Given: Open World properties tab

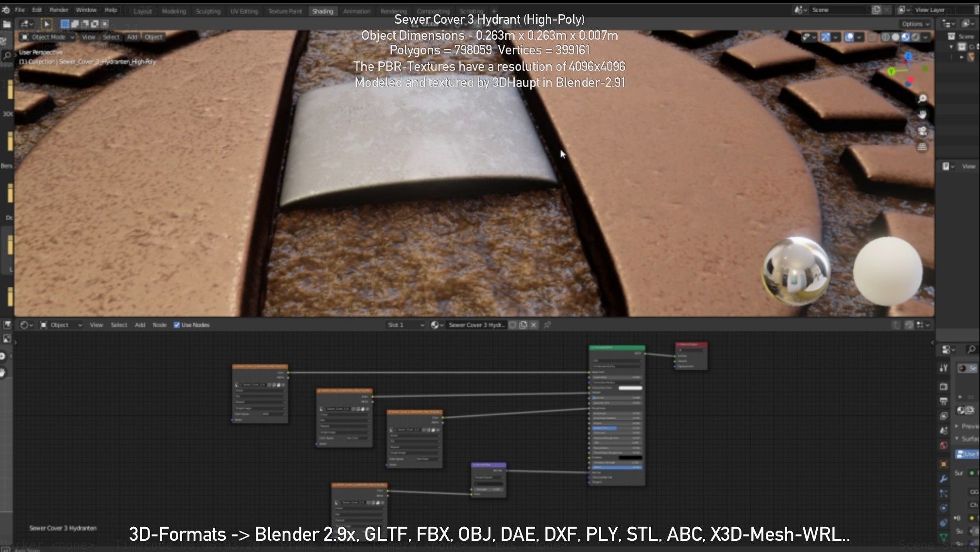Looking at the screenshot, I should (x=944, y=445).
